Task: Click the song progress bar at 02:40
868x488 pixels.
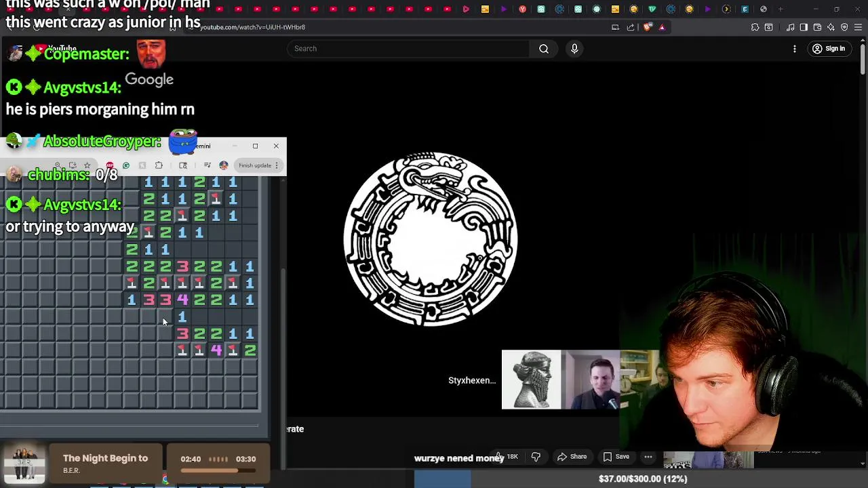Action: (218, 470)
